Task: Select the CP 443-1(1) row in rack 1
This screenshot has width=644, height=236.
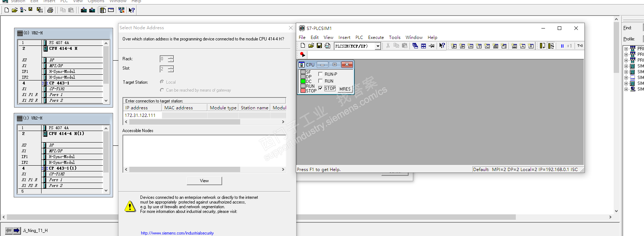Action: click(61, 168)
